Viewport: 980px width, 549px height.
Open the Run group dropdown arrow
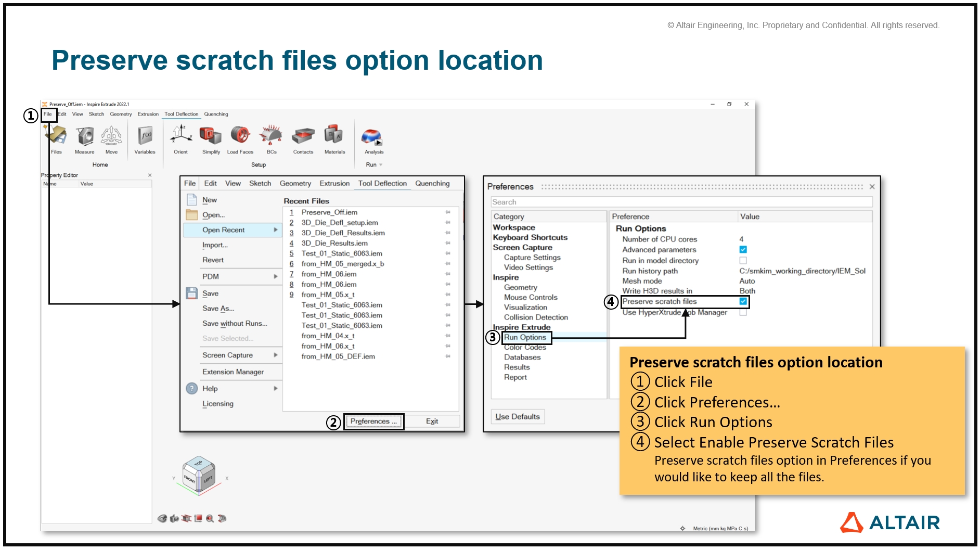coord(381,165)
